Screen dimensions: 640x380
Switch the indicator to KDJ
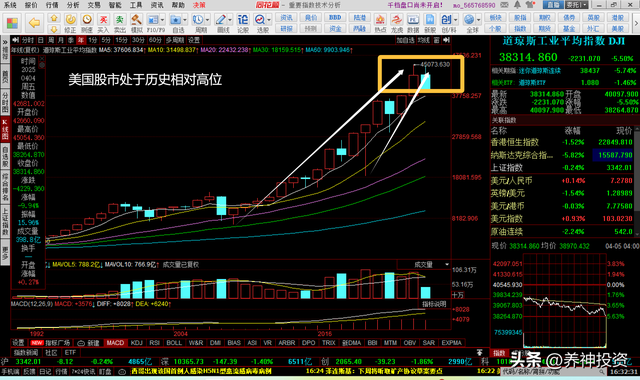coord(136,343)
